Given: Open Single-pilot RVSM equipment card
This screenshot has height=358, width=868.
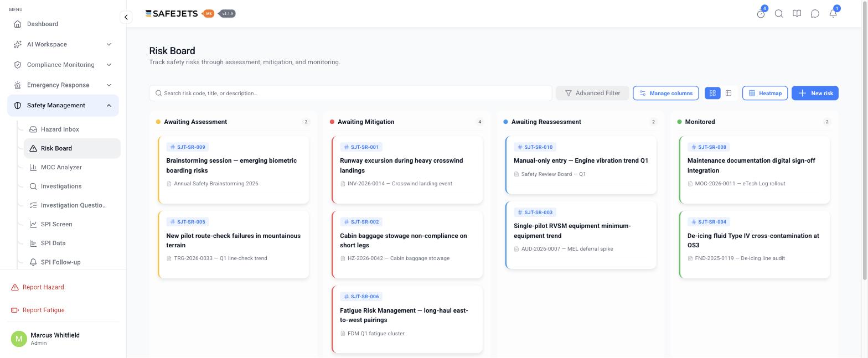Looking at the screenshot, I should (581, 235).
